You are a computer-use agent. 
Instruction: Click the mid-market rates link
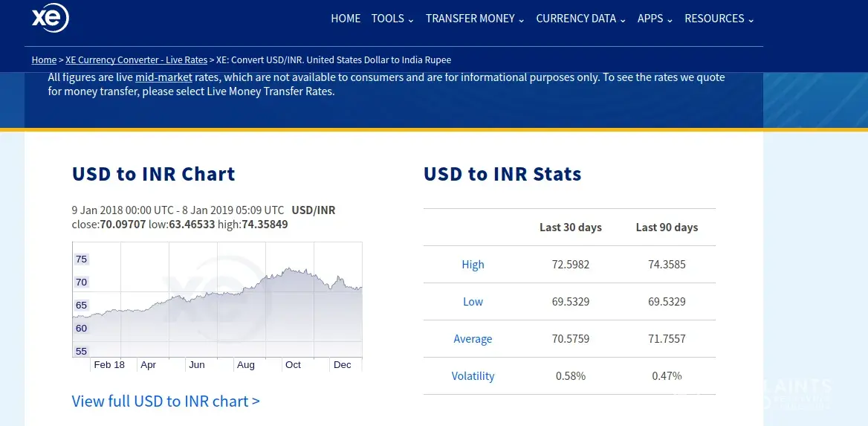tap(163, 77)
